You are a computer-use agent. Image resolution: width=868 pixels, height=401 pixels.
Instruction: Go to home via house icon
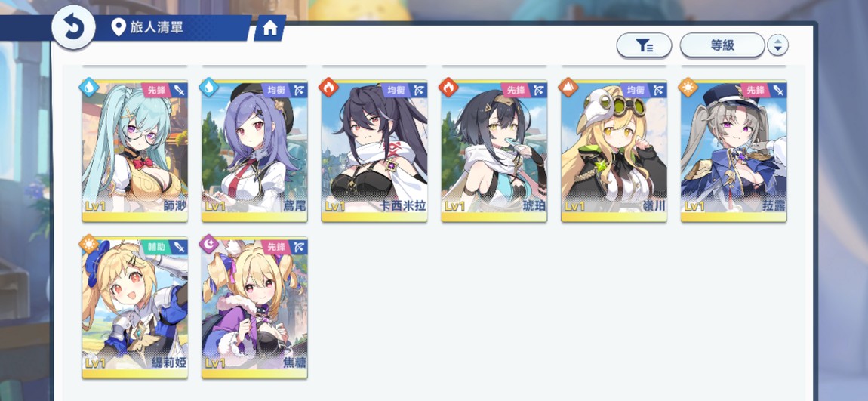[x=269, y=28]
